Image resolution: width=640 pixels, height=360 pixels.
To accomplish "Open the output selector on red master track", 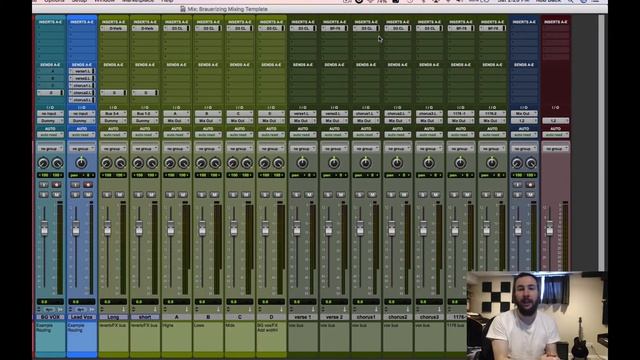I will click(556, 121).
